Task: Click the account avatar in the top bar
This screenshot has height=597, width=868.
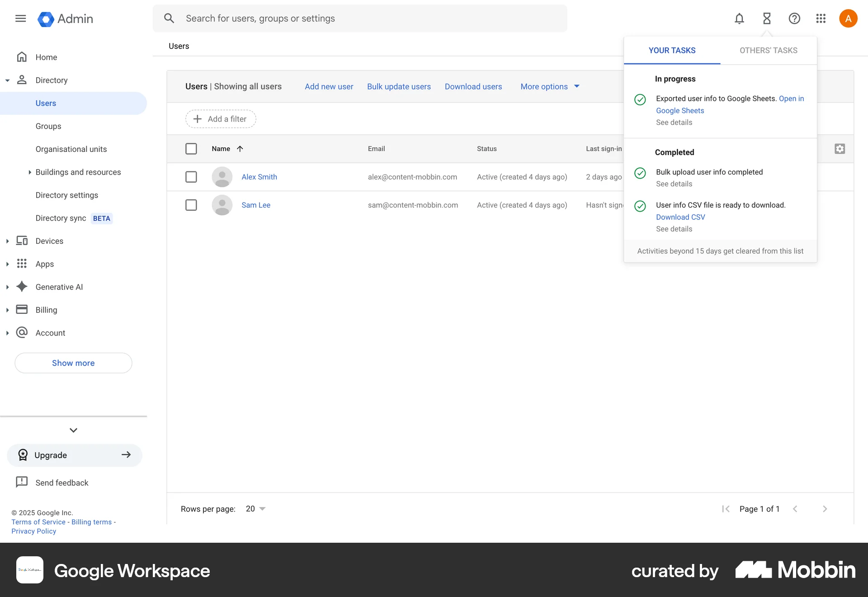Action: click(848, 19)
